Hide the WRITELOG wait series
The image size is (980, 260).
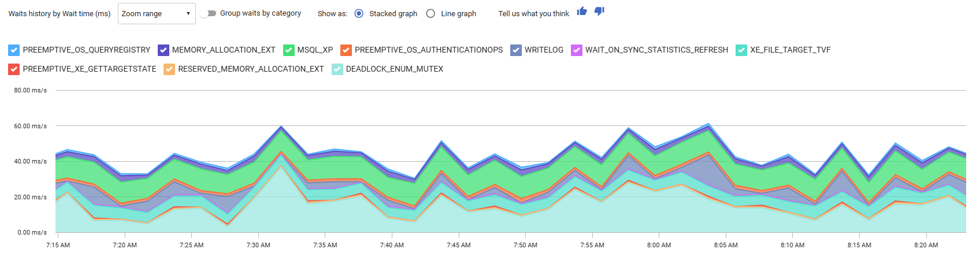[x=516, y=50]
